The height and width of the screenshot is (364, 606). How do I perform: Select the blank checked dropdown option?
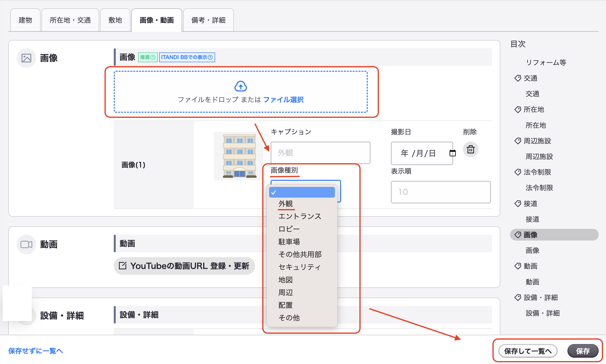(302, 192)
